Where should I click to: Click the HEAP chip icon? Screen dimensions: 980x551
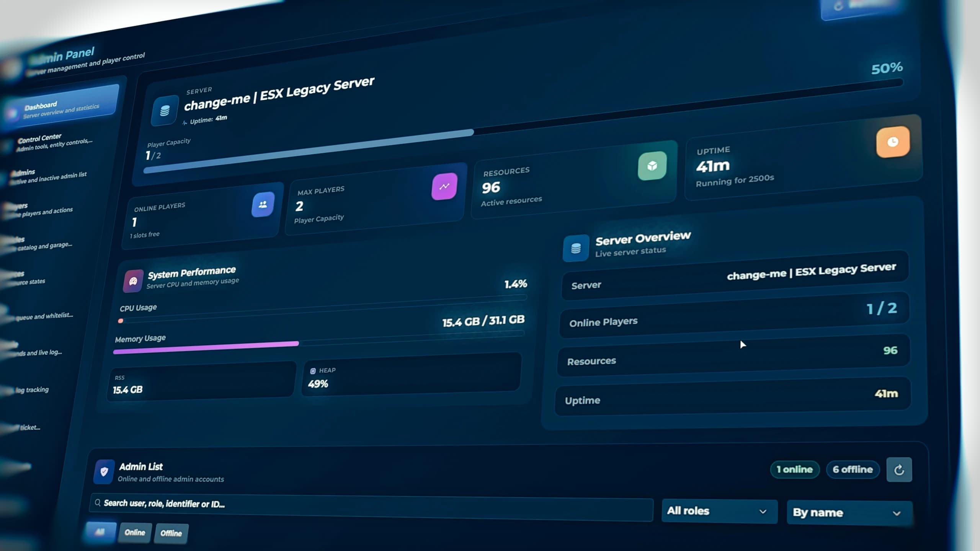point(313,371)
